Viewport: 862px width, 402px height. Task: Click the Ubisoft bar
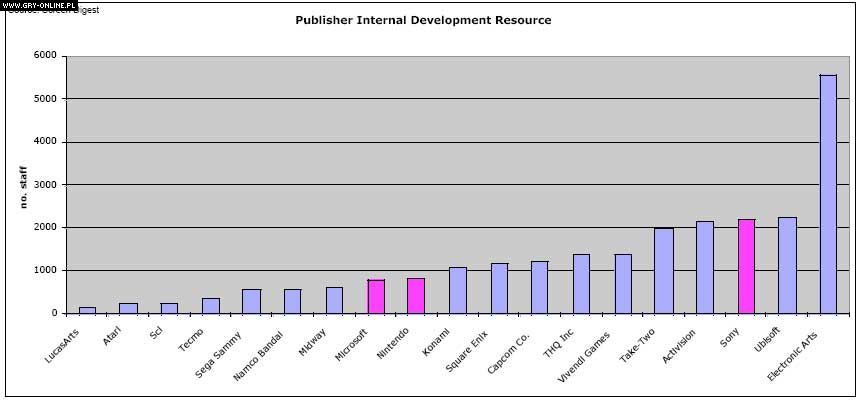[x=787, y=265]
